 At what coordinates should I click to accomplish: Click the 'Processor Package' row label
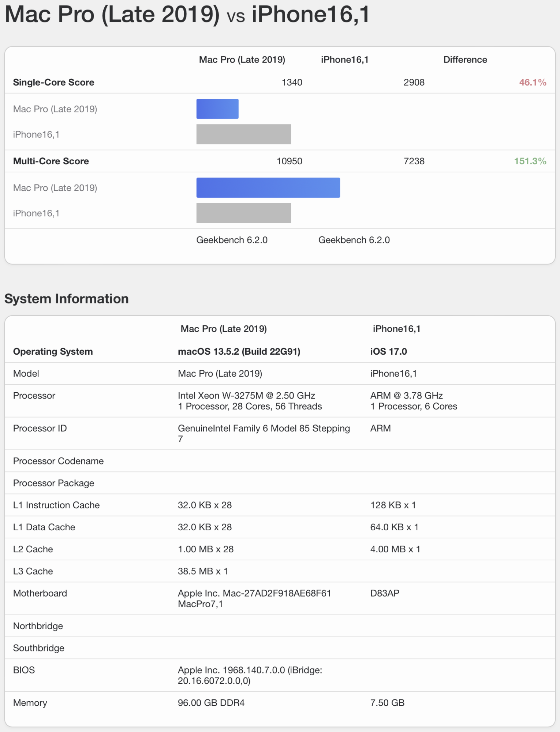pos(54,483)
